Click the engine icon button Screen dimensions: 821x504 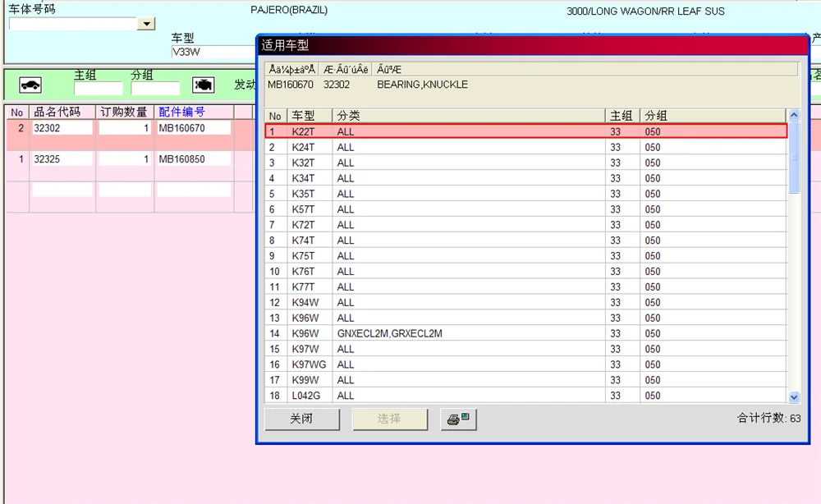coord(203,85)
